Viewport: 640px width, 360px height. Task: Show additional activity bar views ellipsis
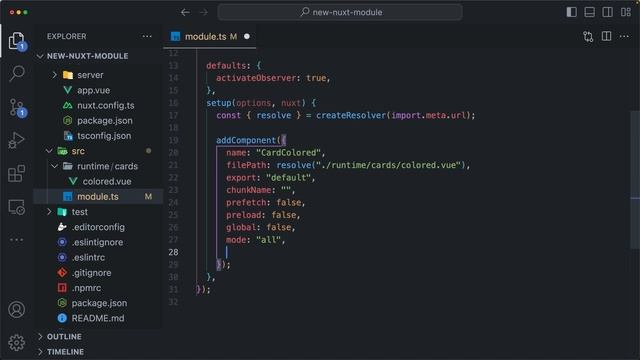click(x=17, y=240)
